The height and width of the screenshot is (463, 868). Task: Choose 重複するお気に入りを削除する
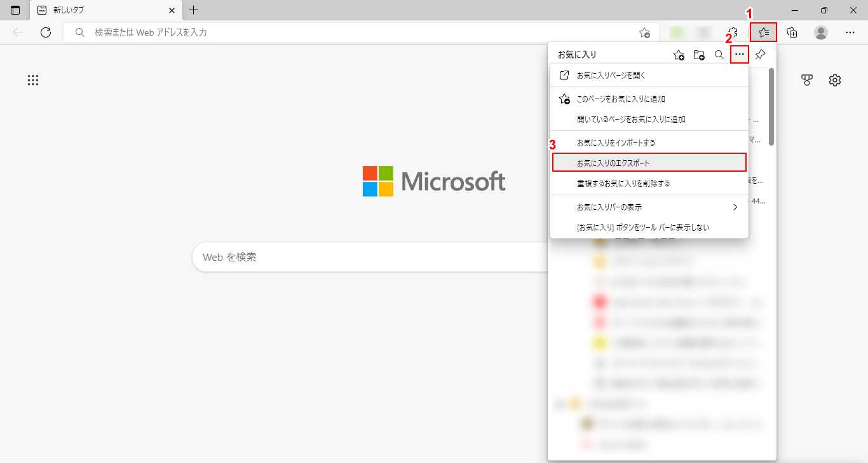[x=649, y=183]
